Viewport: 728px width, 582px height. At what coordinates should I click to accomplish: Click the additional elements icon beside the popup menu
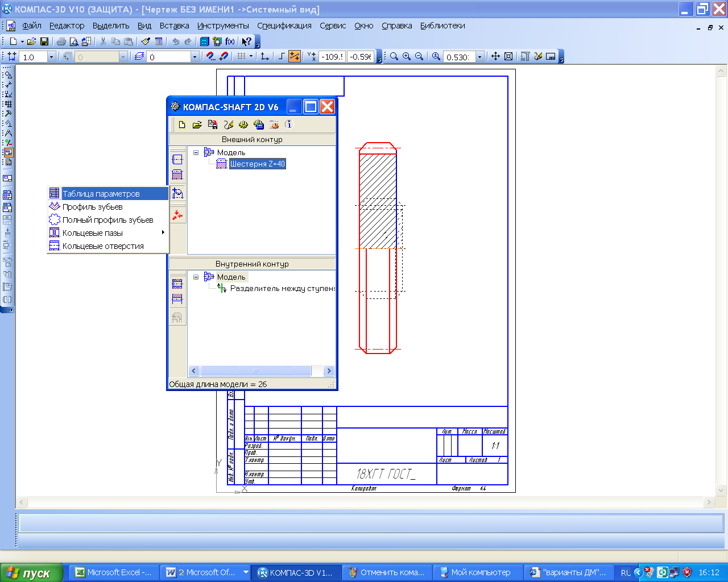[177, 194]
